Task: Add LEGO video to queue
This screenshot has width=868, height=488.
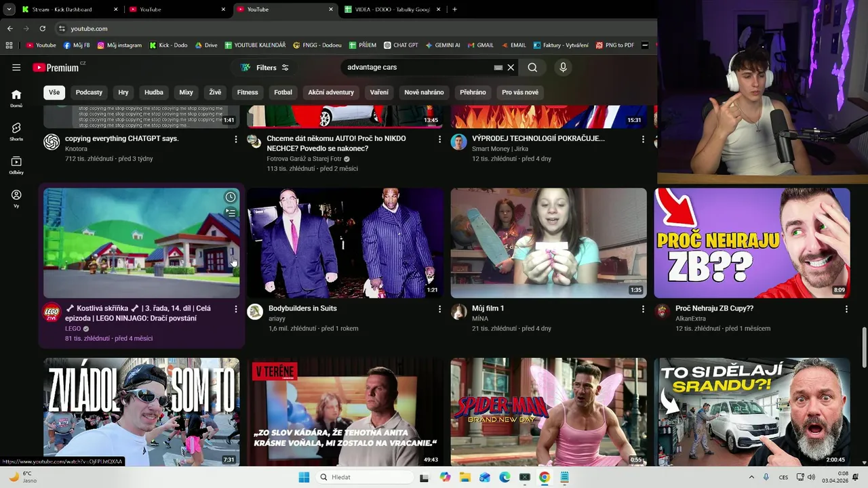Action: tap(231, 213)
